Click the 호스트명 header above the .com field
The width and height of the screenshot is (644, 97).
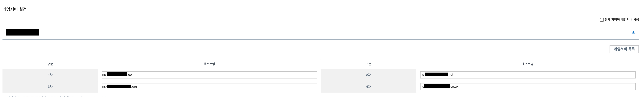(x=209, y=64)
